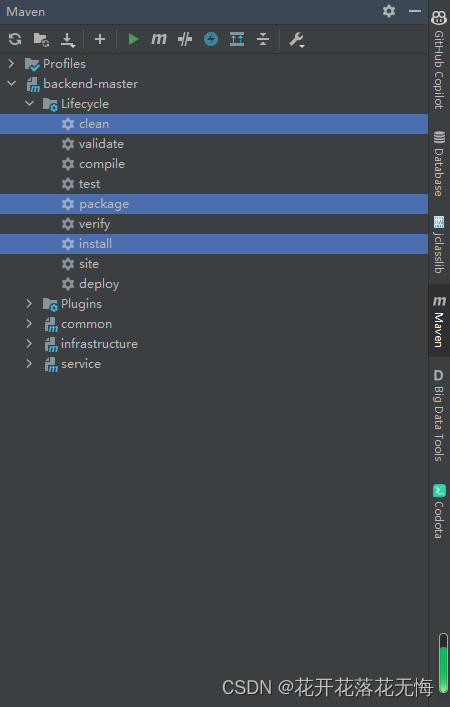Screen dimensions: 450x707
Task: Open Maven Settings wrench icon
Action: click(x=297, y=40)
